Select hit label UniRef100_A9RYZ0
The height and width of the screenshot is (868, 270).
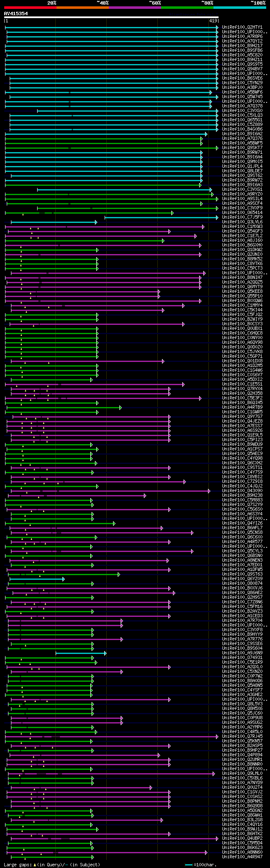point(242,194)
